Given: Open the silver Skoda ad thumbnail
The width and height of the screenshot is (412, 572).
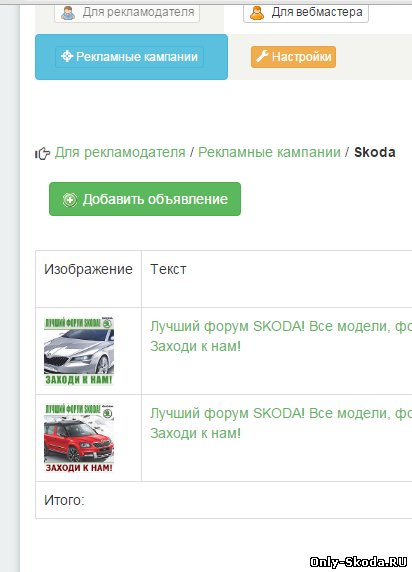Looking at the screenshot, I should pyautogui.click(x=79, y=351).
